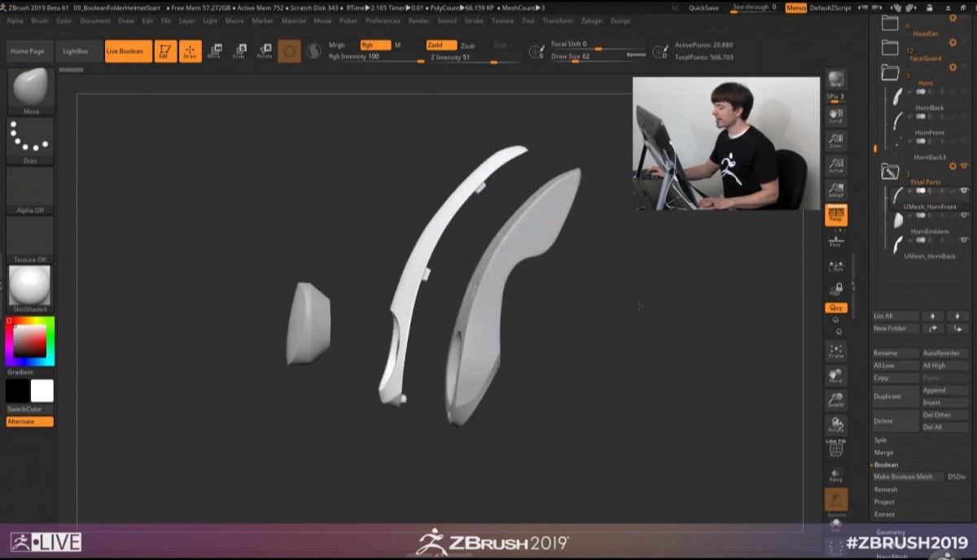977x560 pixels.
Task: Toggle visibility eye of UMesh_HornFront subtool
Action: click(x=964, y=190)
